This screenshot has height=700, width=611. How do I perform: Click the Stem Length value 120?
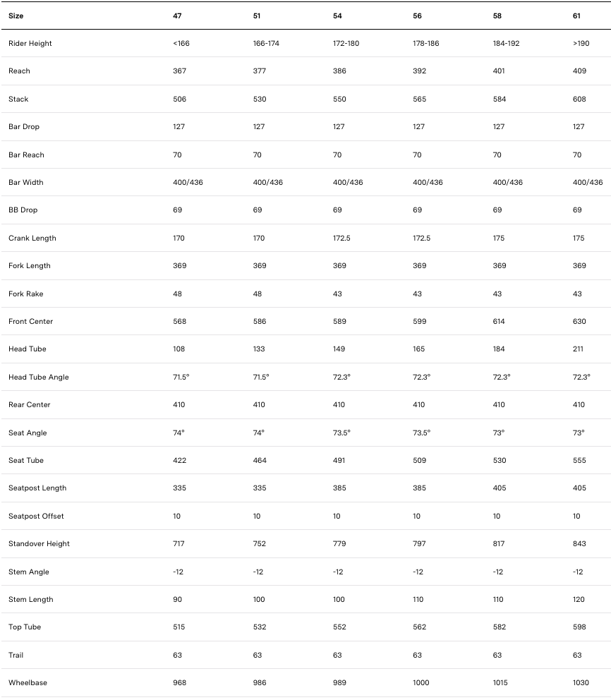579,599
